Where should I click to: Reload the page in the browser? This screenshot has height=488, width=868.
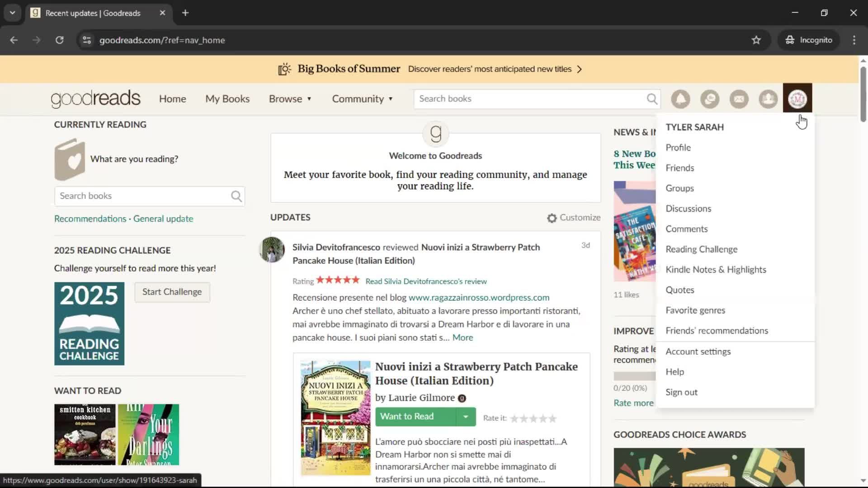click(59, 40)
